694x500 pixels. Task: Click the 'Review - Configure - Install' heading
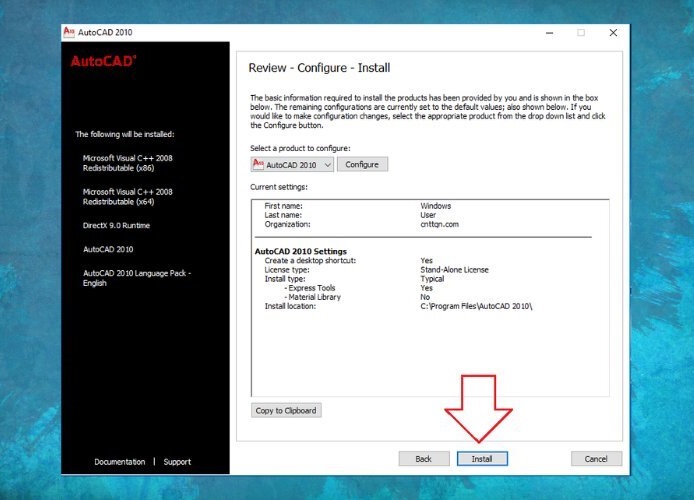319,68
